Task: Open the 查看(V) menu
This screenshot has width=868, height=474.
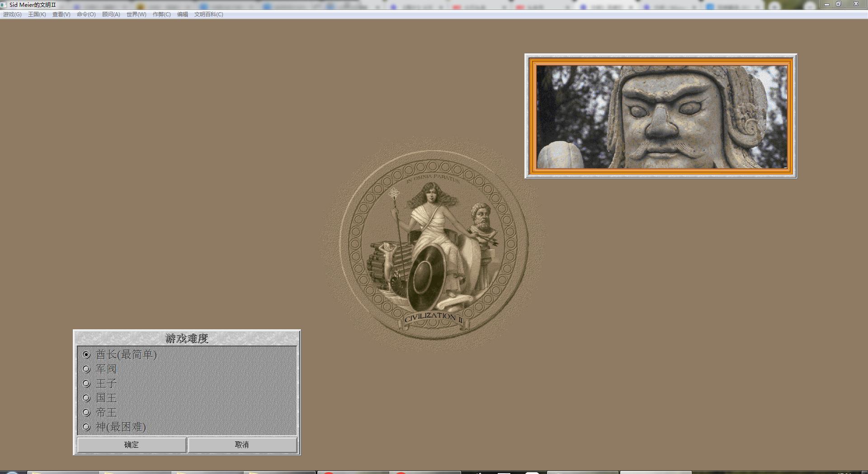Action: pyautogui.click(x=61, y=14)
